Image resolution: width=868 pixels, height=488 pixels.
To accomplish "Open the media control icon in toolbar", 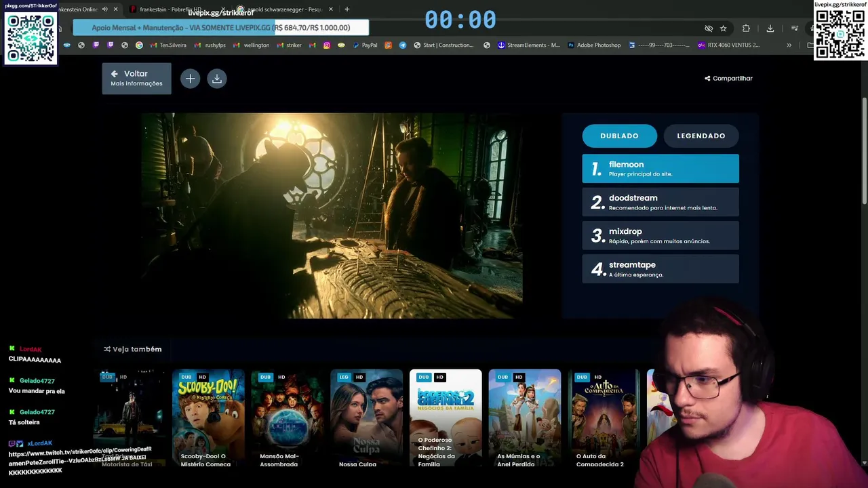I will click(794, 28).
